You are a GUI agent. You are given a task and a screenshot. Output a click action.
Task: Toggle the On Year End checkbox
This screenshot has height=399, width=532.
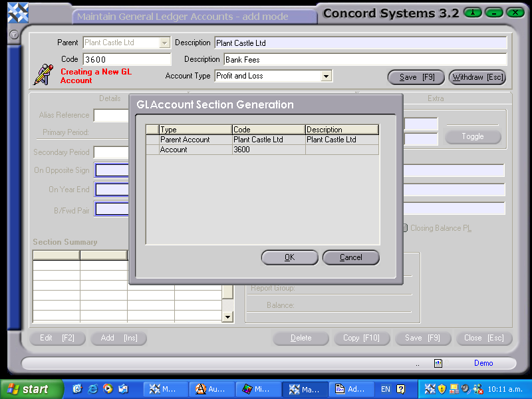(111, 190)
